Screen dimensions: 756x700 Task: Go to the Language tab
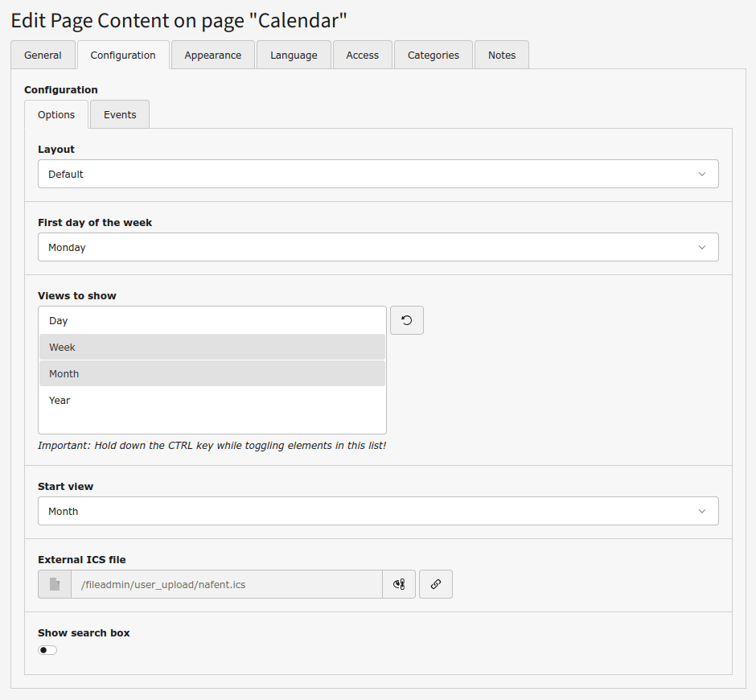pyautogui.click(x=294, y=56)
